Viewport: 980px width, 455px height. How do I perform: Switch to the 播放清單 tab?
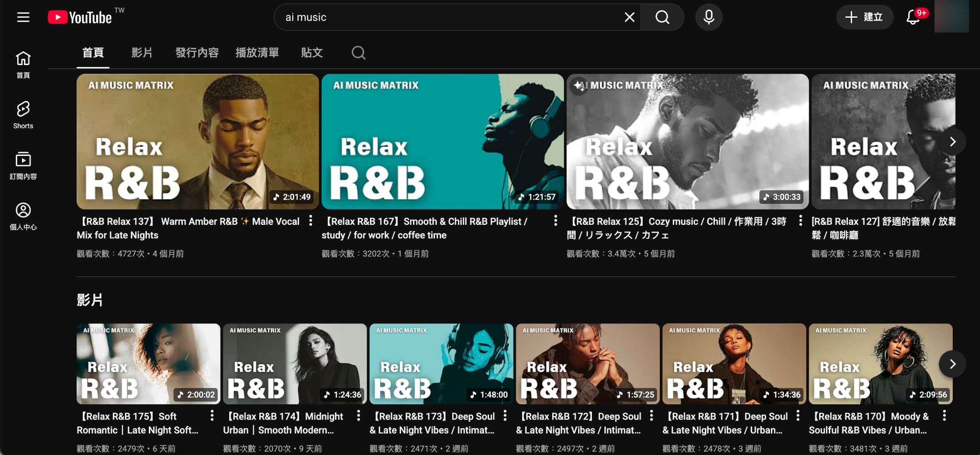tap(257, 53)
